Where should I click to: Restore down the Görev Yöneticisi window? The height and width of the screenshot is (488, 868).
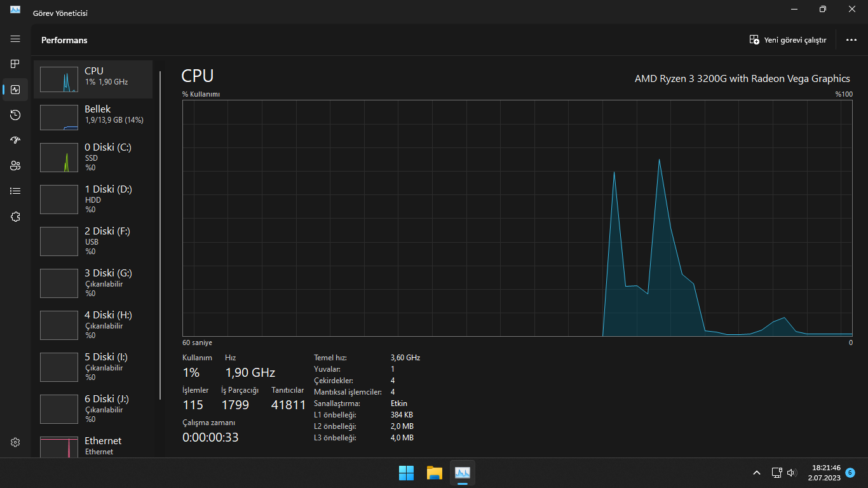[823, 9]
